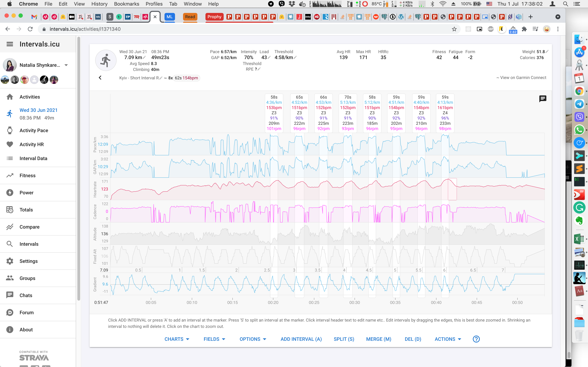Click the help question mark icon

[x=476, y=339]
